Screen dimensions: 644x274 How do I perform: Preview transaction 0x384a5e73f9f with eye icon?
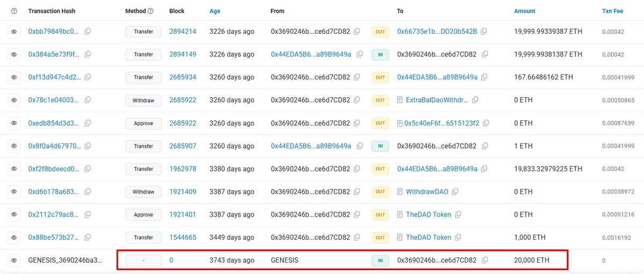pyautogui.click(x=14, y=54)
